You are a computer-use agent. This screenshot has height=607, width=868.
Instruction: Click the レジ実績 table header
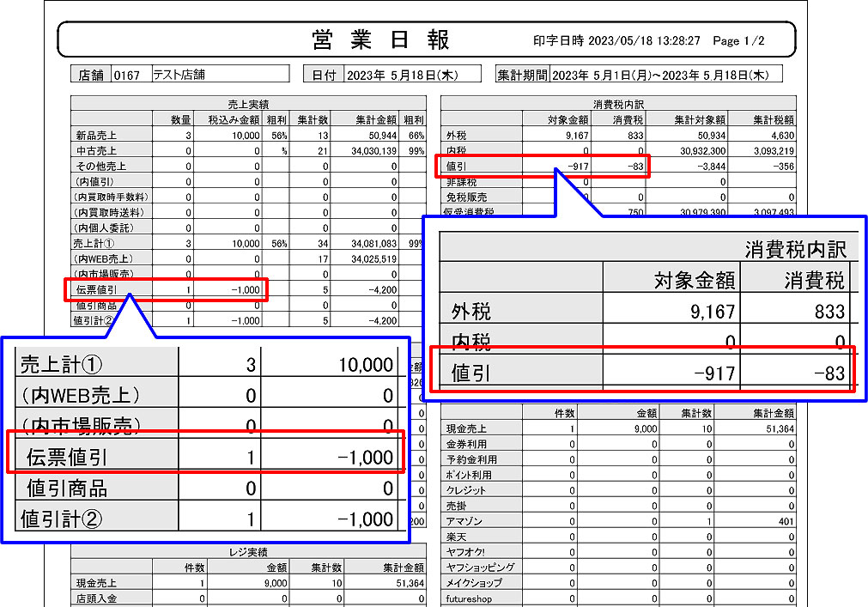coord(248,552)
